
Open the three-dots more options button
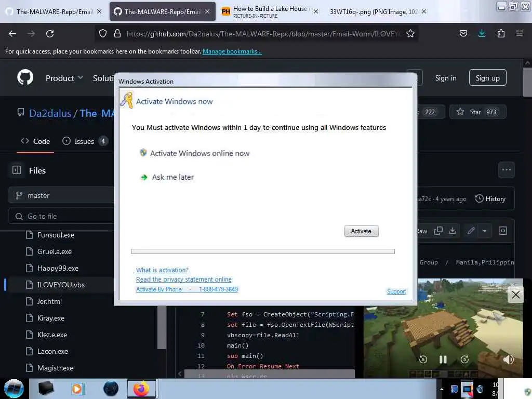[506, 170]
